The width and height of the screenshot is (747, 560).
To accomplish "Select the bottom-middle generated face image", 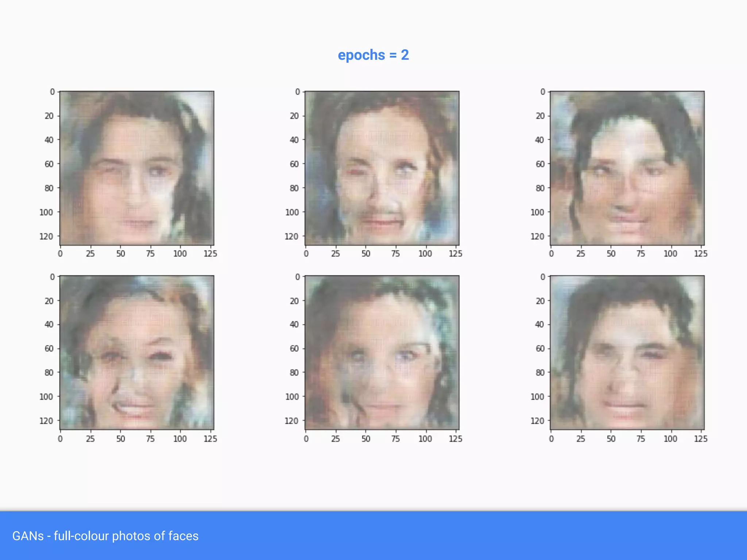I will point(382,353).
